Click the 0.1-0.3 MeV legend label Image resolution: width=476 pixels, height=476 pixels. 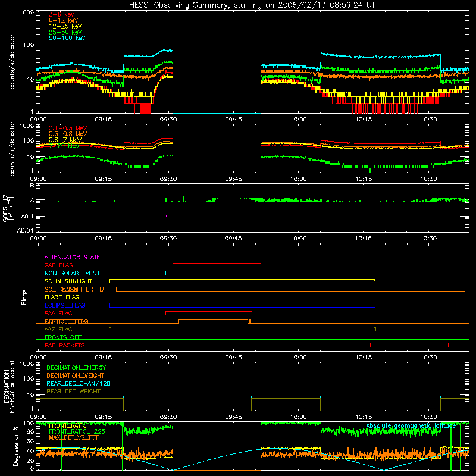(68, 129)
